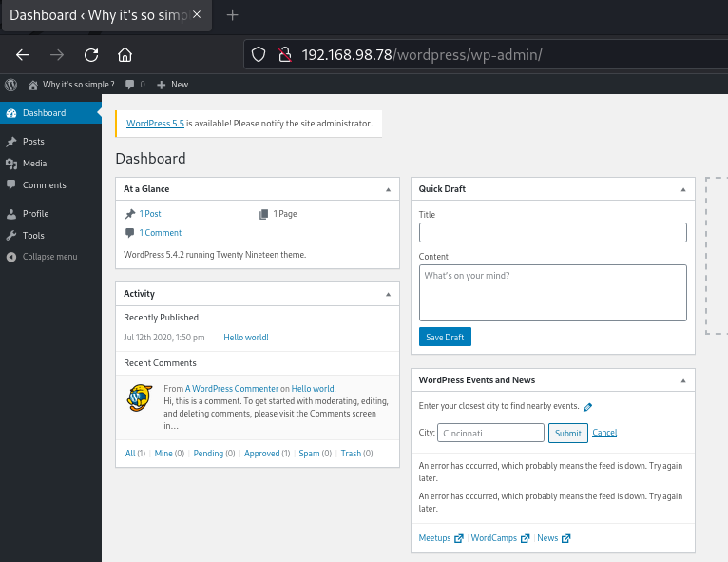This screenshot has width=728, height=562.
Task: Open the shield tracking protection icon
Action: pyautogui.click(x=259, y=55)
